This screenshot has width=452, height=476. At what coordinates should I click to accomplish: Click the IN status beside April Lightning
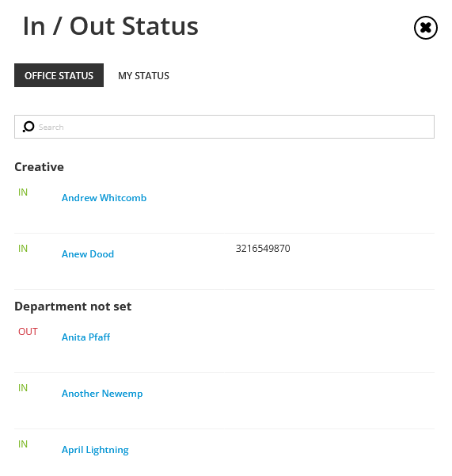(23, 444)
